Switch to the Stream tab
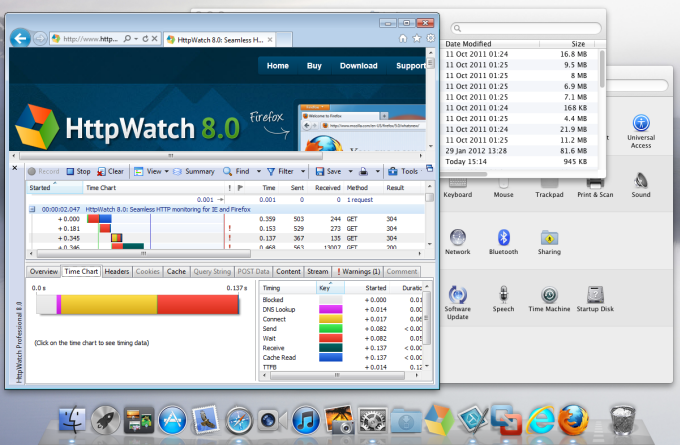This screenshot has width=680, height=445. point(318,272)
